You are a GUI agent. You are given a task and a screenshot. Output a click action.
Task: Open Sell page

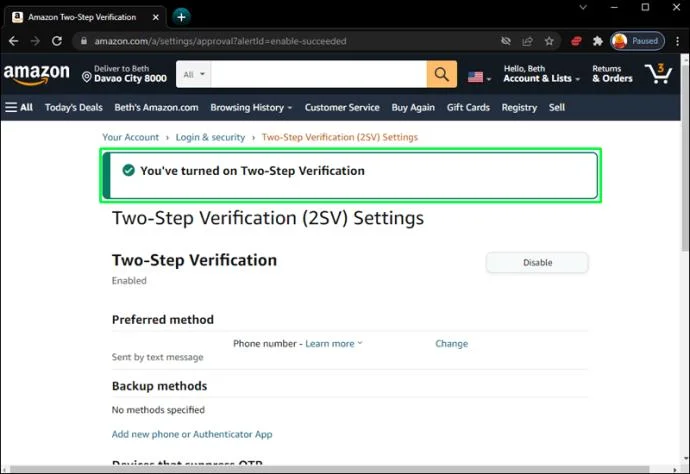(x=557, y=107)
